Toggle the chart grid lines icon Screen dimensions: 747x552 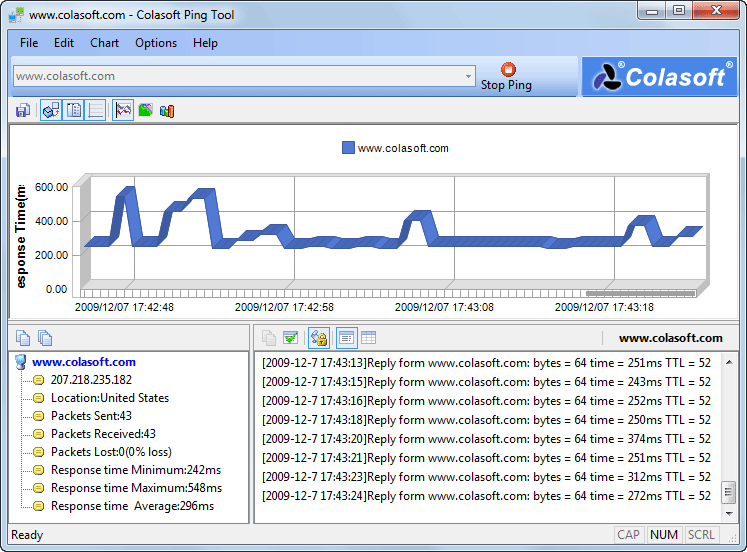tap(96, 110)
